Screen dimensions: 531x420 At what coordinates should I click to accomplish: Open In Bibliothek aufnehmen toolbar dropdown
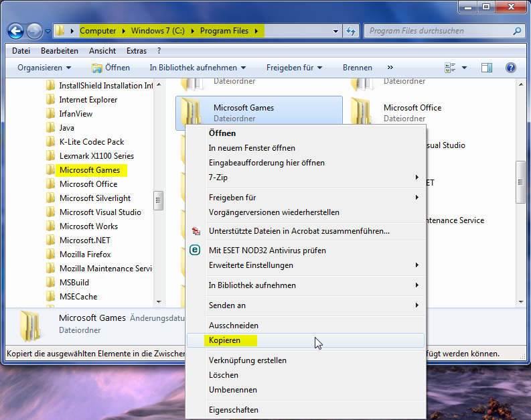(198, 68)
